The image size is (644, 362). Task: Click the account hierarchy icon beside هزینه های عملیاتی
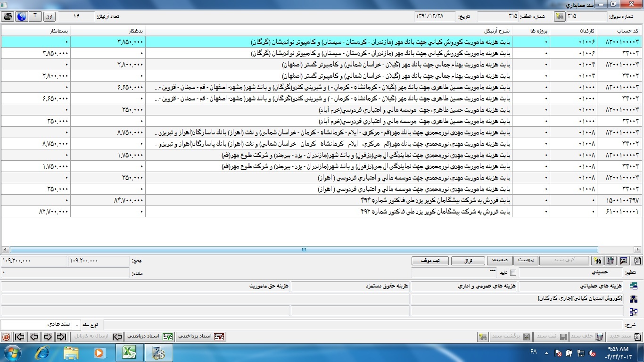click(634, 286)
